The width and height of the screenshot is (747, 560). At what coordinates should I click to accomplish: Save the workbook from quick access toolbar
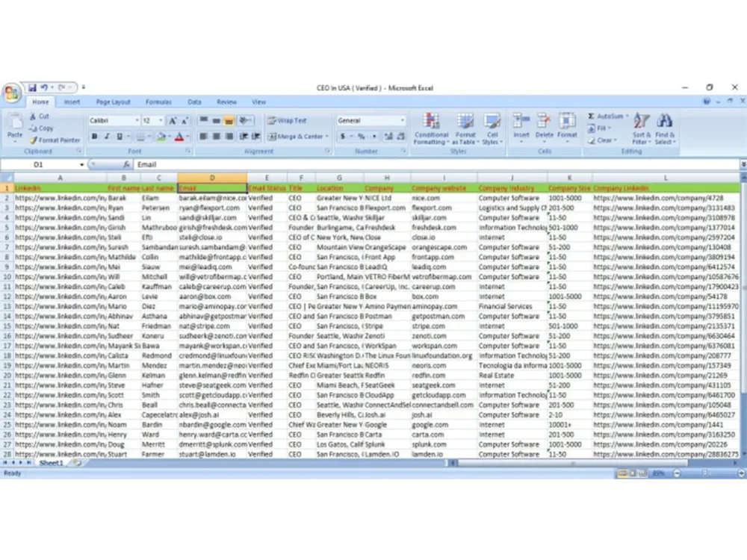coord(32,87)
